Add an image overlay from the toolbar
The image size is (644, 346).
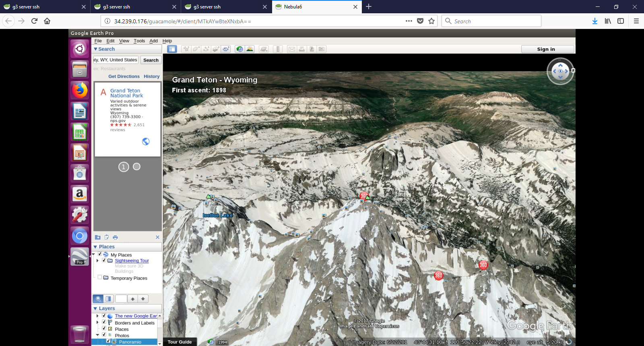[x=216, y=49]
